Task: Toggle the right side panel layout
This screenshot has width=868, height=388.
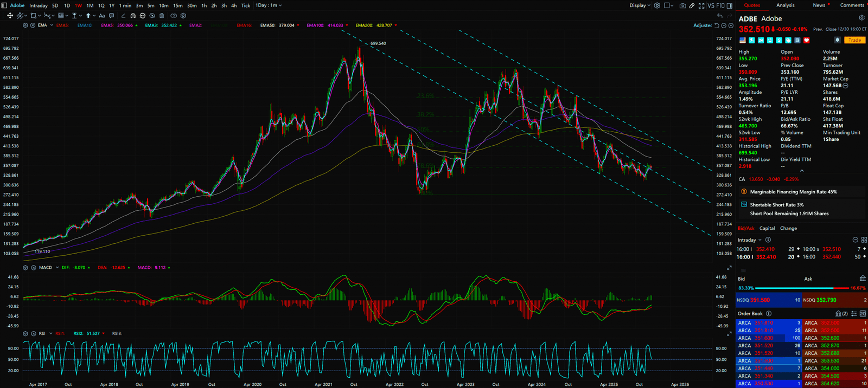Action: pyautogui.click(x=729, y=5)
